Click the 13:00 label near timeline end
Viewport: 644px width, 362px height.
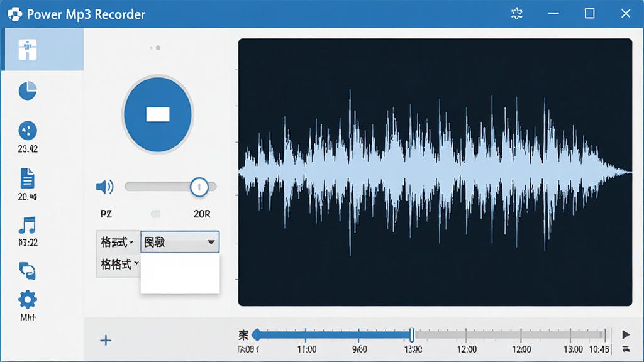pos(573,349)
